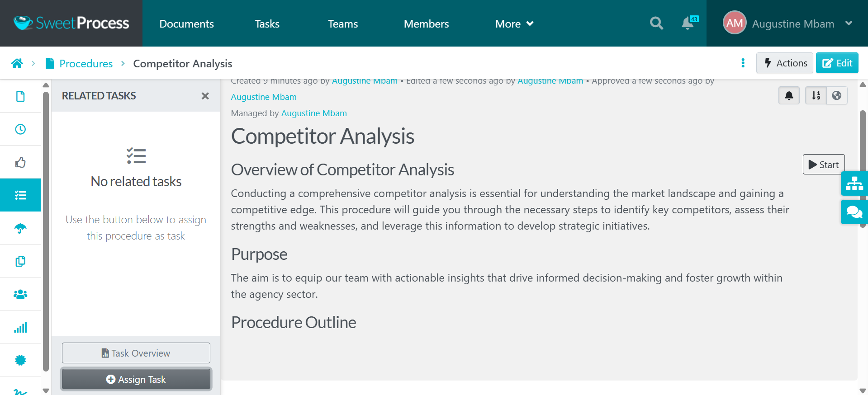
Task: Toggle step numbering sort button
Action: pyautogui.click(x=816, y=95)
